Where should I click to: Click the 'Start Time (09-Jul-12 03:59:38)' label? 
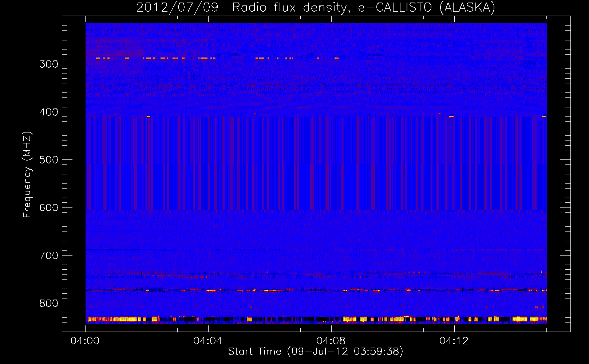click(316, 352)
